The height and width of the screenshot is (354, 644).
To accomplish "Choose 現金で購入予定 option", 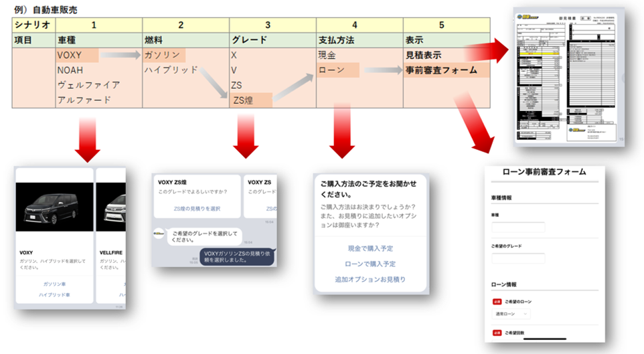I will click(x=370, y=248).
